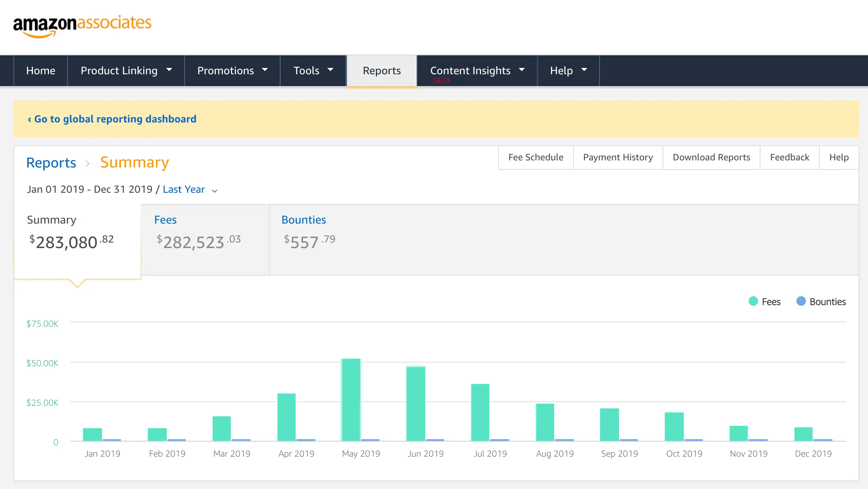Expand the Content Insights dropdown
The height and width of the screenshot is (489, 868).
point(477,71)
